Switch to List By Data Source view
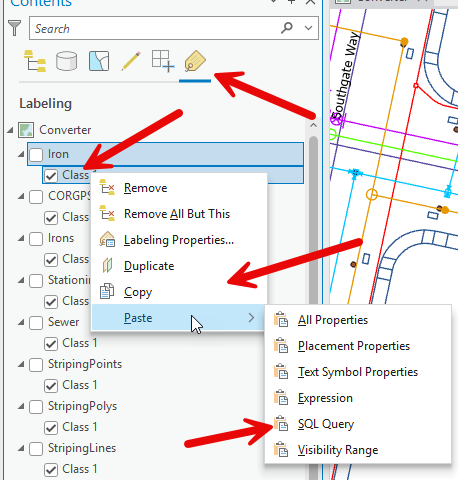Viewport: 458px width, 480px height. 66,61
